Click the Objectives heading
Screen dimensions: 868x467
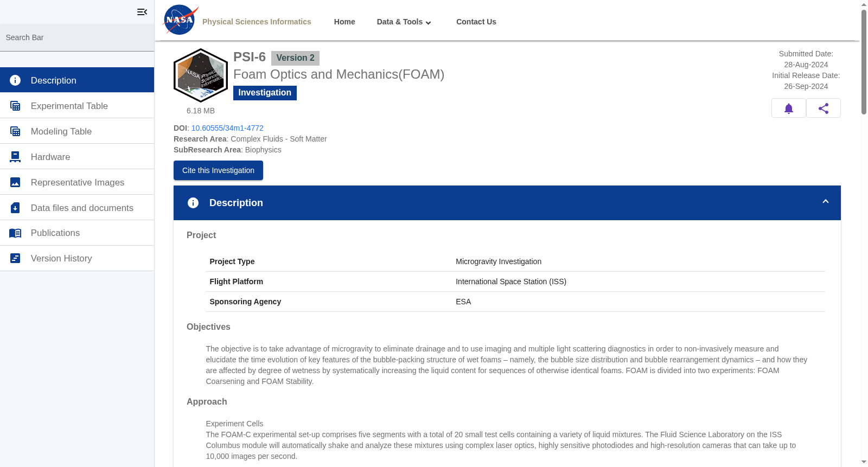point(208,327)
